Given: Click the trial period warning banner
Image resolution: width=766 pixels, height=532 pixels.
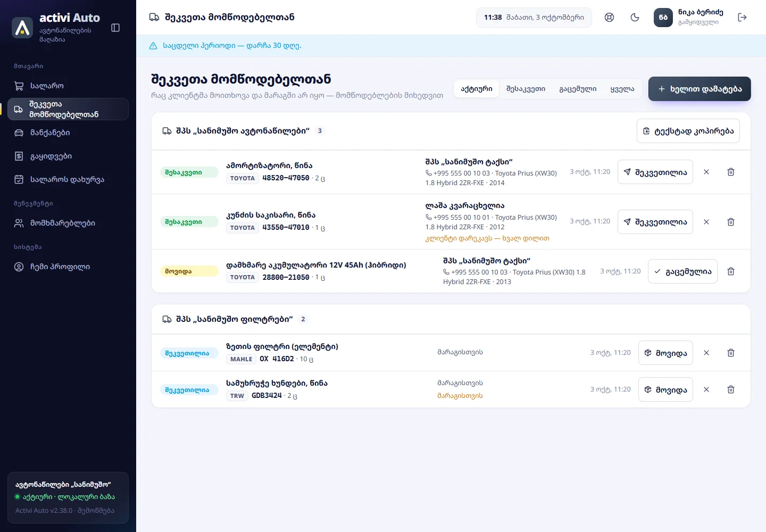Looking at the screenshot, I should pos(451,46).
